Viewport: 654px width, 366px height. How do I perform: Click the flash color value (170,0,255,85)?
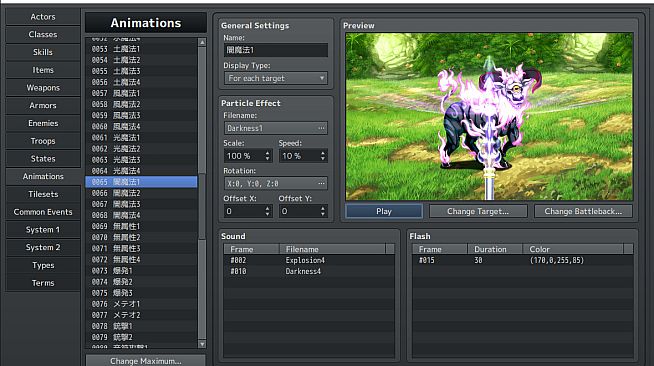point(557,260)
